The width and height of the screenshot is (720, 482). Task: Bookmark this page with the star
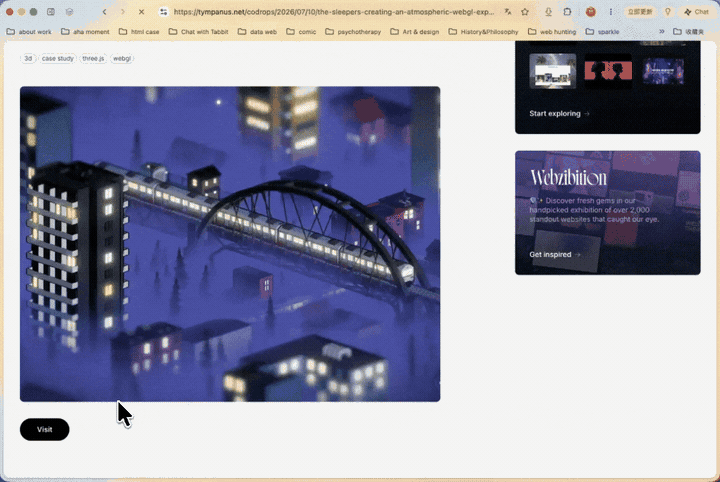click(x=525, y=12)
